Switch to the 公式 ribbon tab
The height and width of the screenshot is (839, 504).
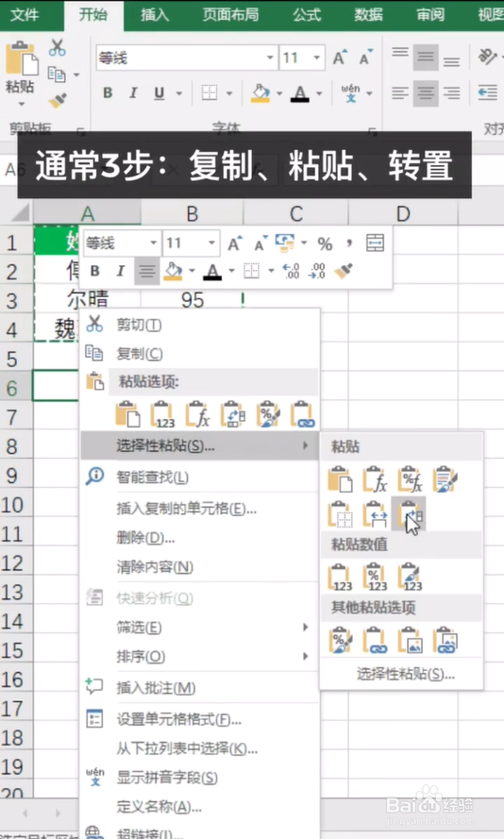click(307, 14)
